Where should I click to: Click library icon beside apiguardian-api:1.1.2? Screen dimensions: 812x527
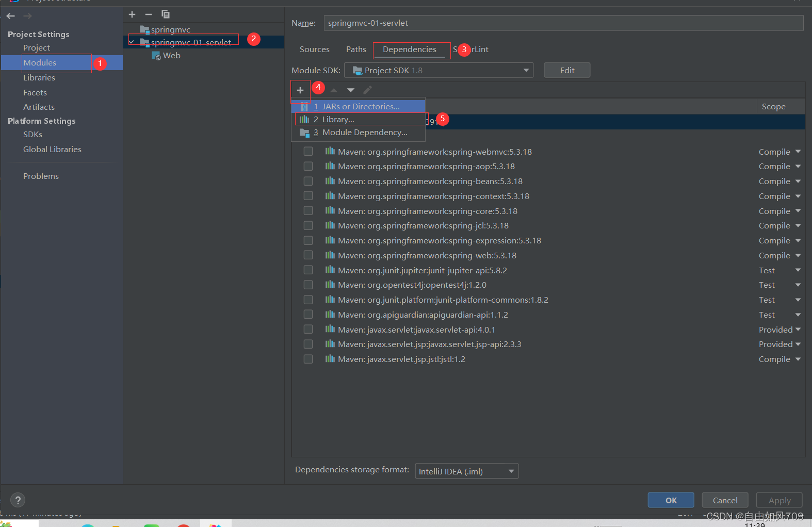pyautogui.click(x=330, y=314)
